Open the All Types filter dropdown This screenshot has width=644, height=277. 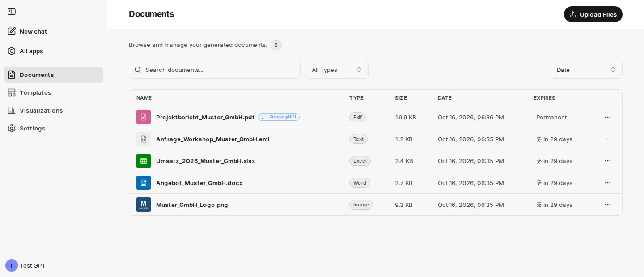click(337, 70)
